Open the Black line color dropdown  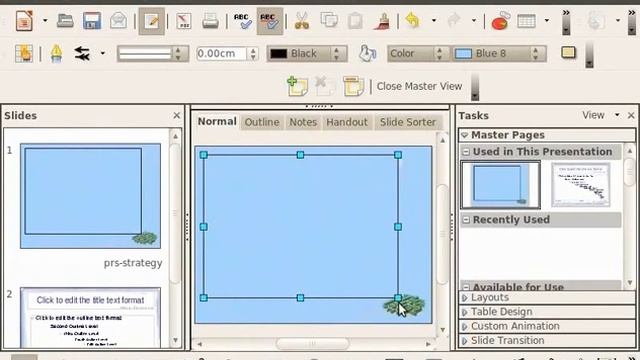[x=307, y=53]
